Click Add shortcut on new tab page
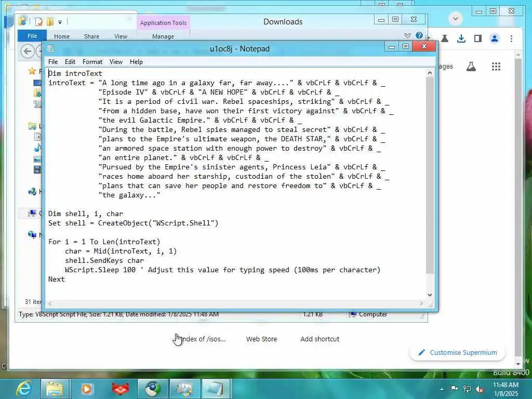 (320, 339)
